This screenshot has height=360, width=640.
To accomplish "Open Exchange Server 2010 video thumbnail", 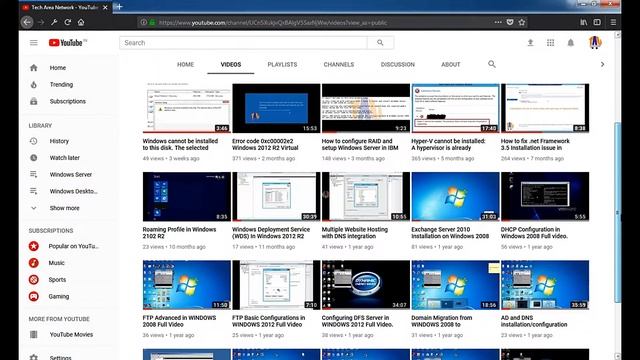I will [456, 196].
